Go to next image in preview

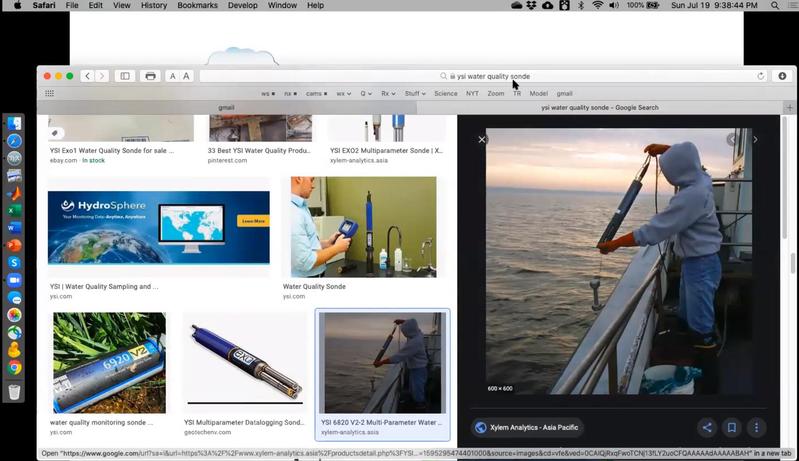pyautogui.click(x=755, y=140)
